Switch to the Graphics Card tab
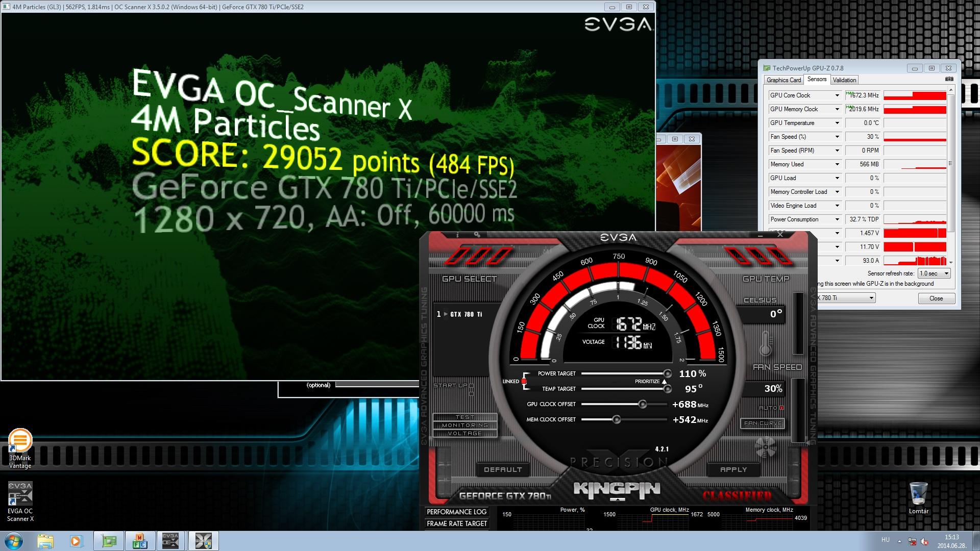980x551 pixels. pyautogui.click(x=783, y=80)
